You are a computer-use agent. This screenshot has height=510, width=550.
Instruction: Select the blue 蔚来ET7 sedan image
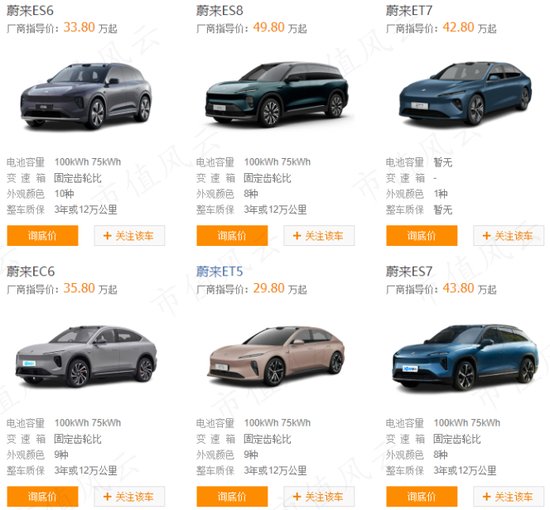tap(465, 93)
